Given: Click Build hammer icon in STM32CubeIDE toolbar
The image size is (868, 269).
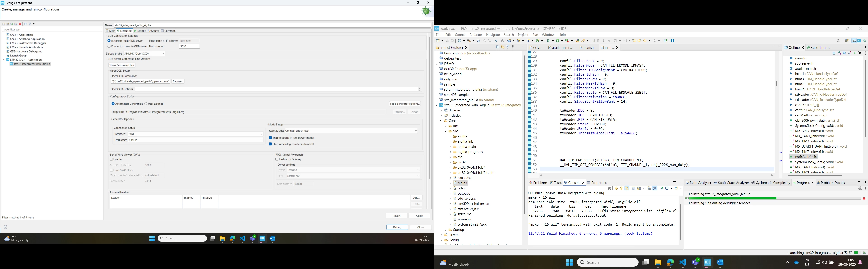Looking at the screenshot, I should [x=469, y=41].
